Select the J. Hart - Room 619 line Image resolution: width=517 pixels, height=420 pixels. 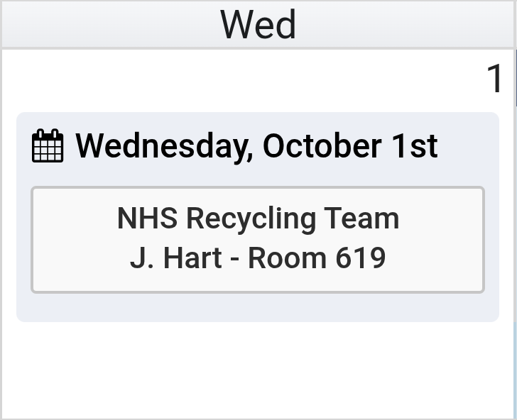coord(258,258)
